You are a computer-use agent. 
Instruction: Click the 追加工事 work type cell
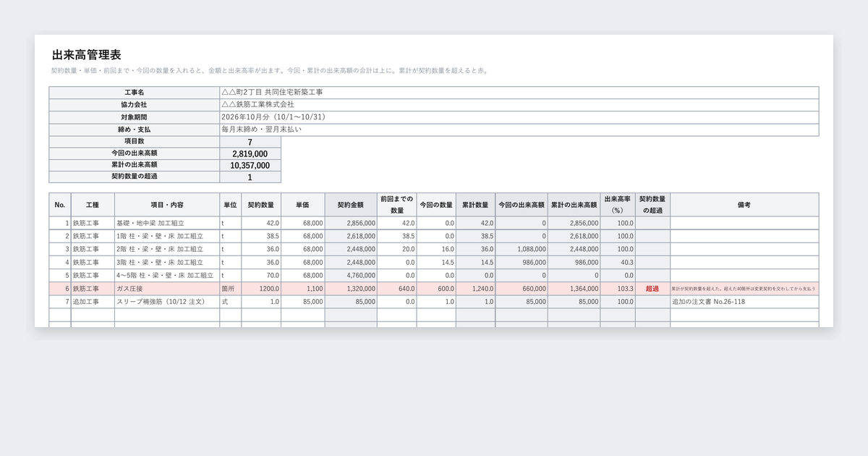tap(93, 302)
